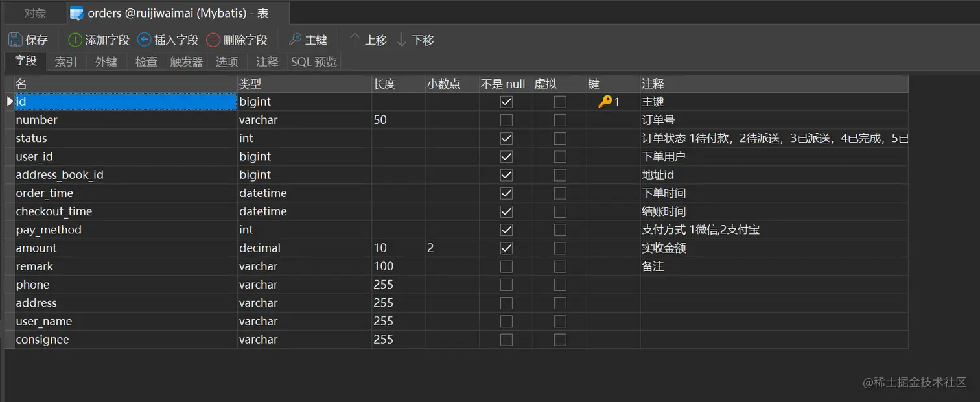Select the bigint type cell for id
The height and width of the screenshot is (402, 980).
tap(305, 102)
